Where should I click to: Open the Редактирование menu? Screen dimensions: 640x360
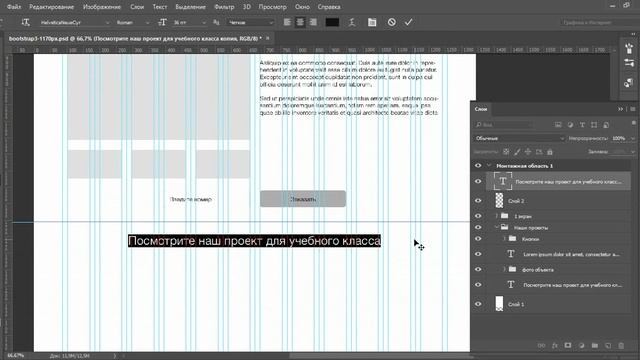point(52,7)
